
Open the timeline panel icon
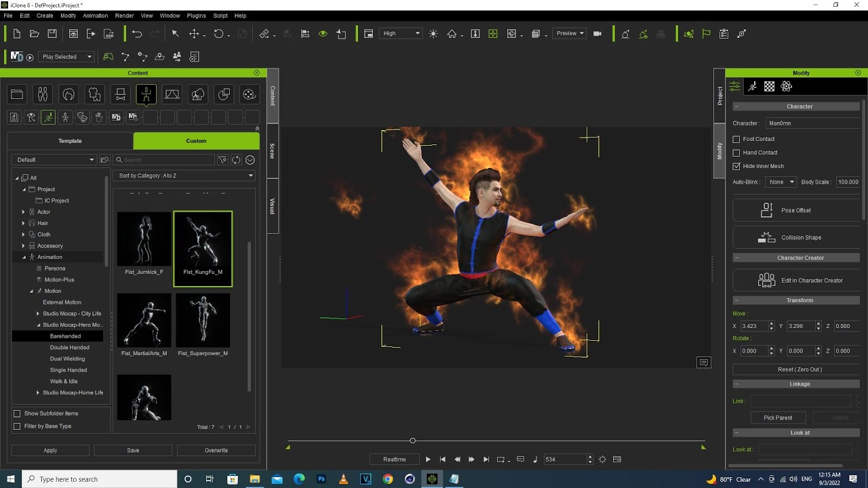tap(617, 460)
